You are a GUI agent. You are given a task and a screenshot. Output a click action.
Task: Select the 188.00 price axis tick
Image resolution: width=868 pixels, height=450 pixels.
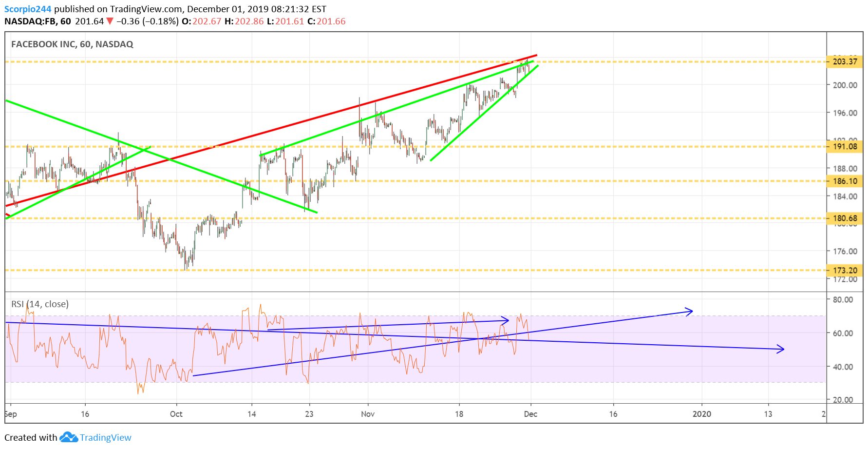pos(845,169)
